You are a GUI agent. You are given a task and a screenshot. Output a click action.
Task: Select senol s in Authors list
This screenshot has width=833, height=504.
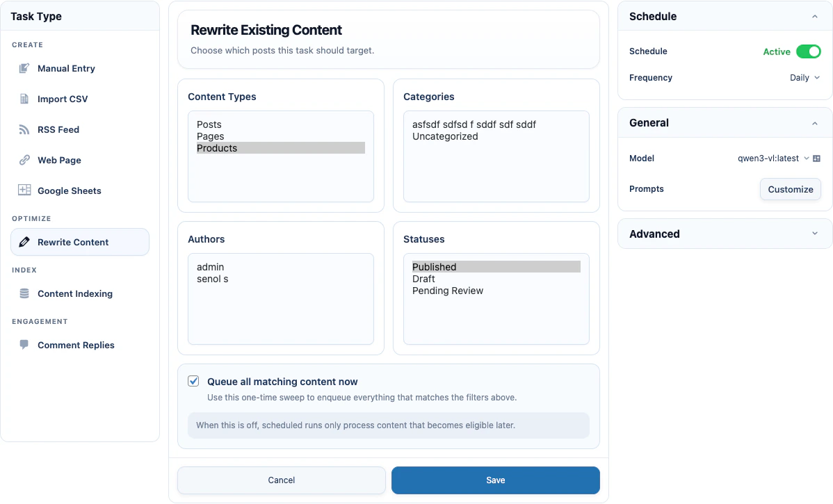pyautogui.click(x=280, y=279)
